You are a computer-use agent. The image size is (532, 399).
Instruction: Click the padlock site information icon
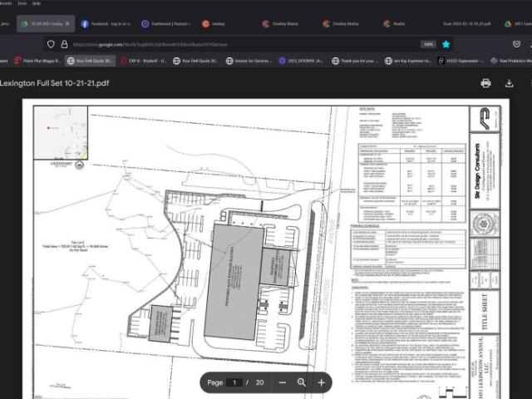tap(64, 44)
